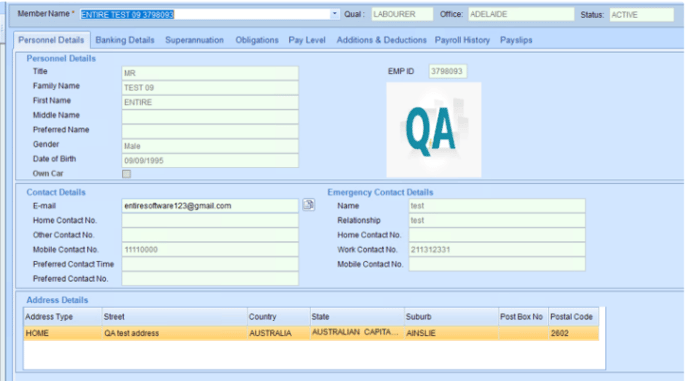Click the emergency contact Name field
Viewport: 688px width, 381px height.
[x=497, y=205]
